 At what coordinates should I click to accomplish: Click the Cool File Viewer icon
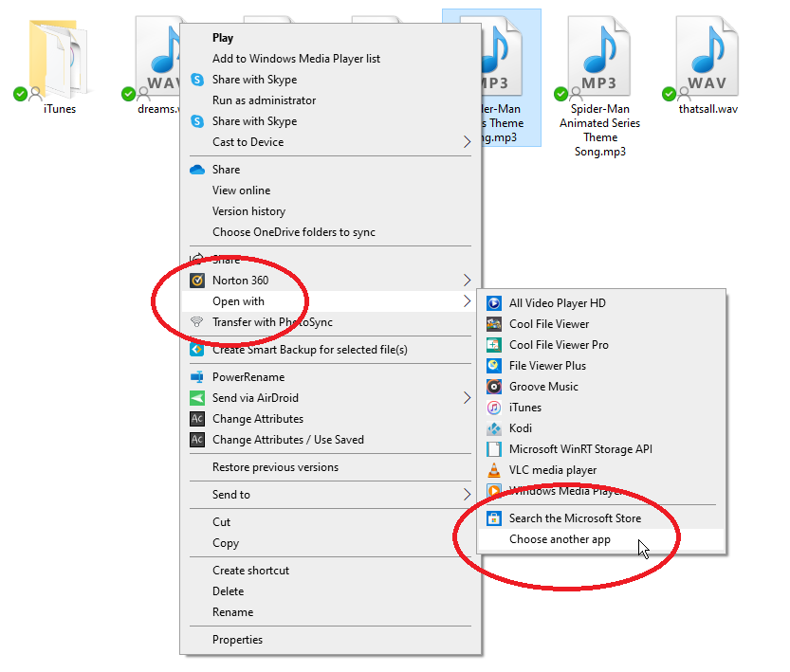coord(494,324)
